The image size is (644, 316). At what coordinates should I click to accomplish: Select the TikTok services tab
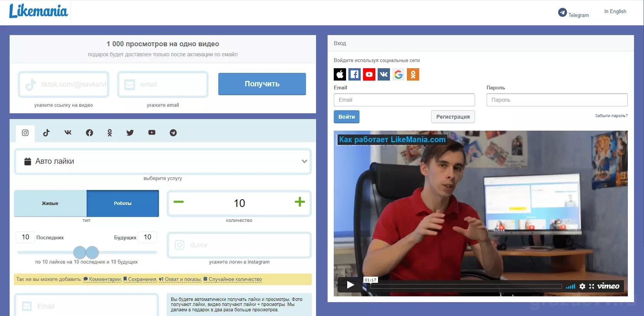pyautogui.click(x=46, y=133)
